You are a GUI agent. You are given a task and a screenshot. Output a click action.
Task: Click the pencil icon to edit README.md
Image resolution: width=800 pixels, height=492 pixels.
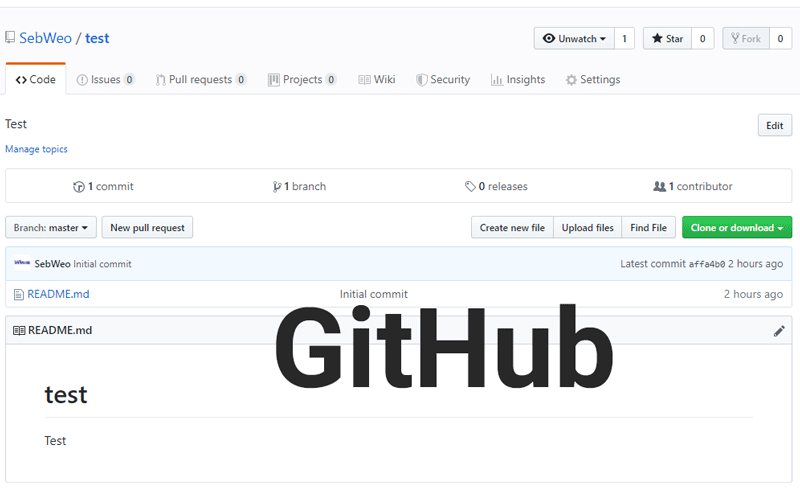pos(779,331)
